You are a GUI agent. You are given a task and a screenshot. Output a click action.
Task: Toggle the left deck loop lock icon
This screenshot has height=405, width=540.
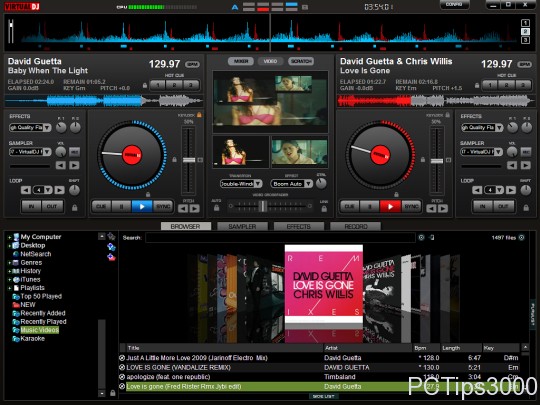coord(74,207)
